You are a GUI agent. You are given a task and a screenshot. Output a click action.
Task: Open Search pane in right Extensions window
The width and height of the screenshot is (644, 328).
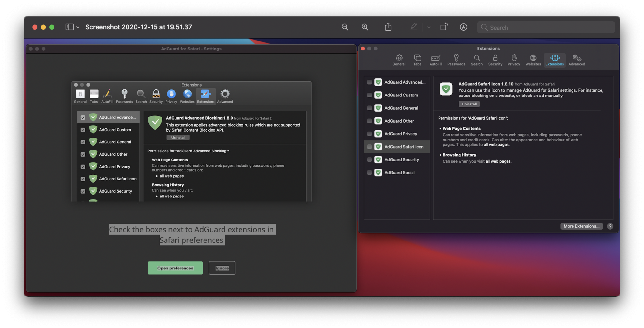click(x=477, y=60)
